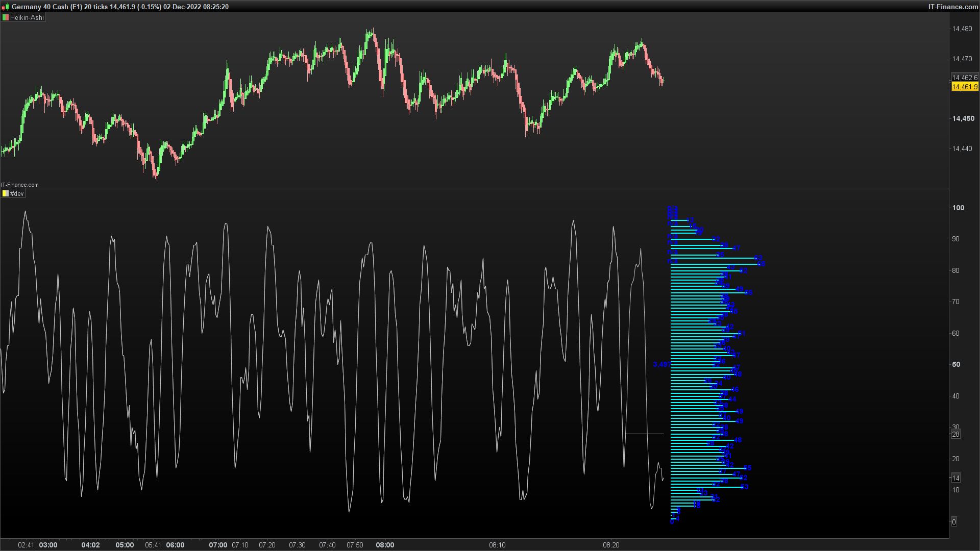Click the yellow #dev indicator icon

click(6, 194)
